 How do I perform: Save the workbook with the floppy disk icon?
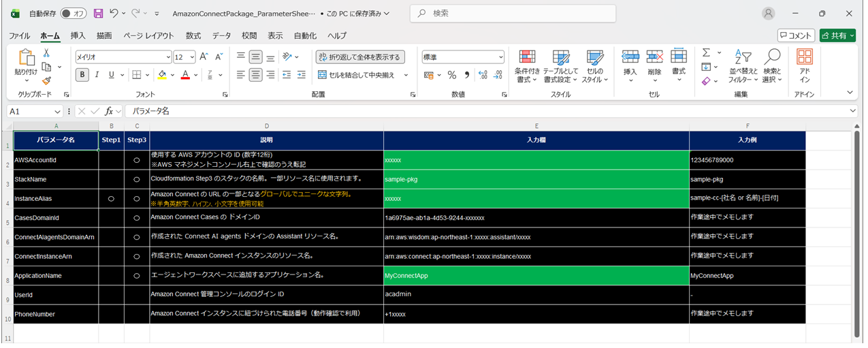coord(98,14)
